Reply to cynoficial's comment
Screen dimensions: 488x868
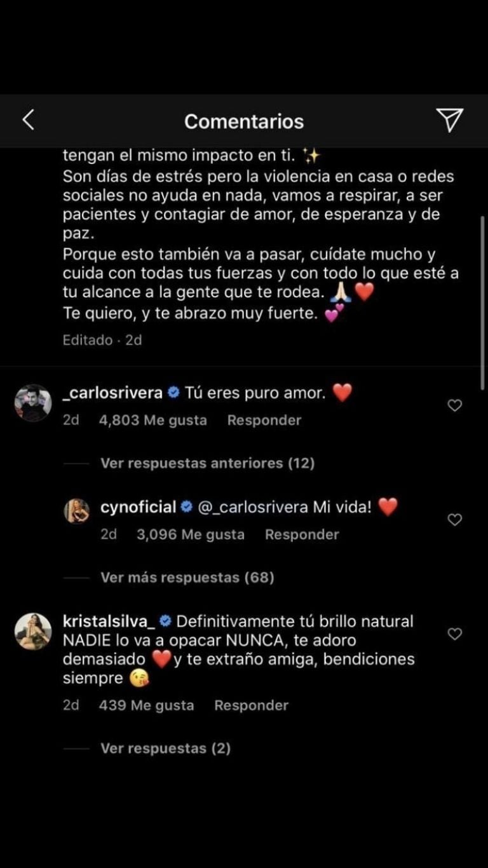click(x=302, y=534)
